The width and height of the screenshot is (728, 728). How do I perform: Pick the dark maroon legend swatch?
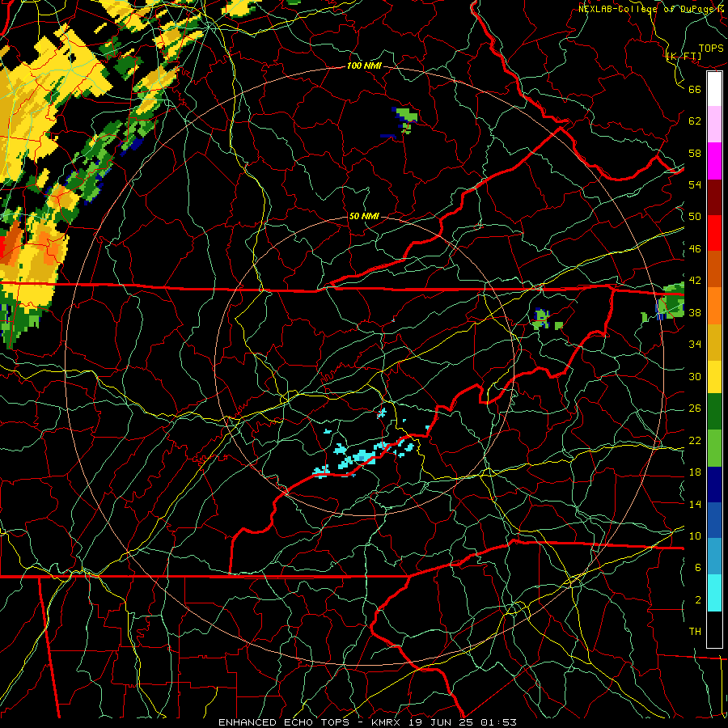tap(714, 197)
